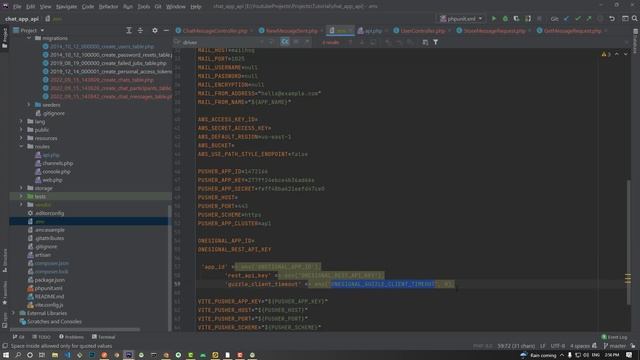Rollback changes with undo arrow icon
640x360 pixels.
pos(612,18)
